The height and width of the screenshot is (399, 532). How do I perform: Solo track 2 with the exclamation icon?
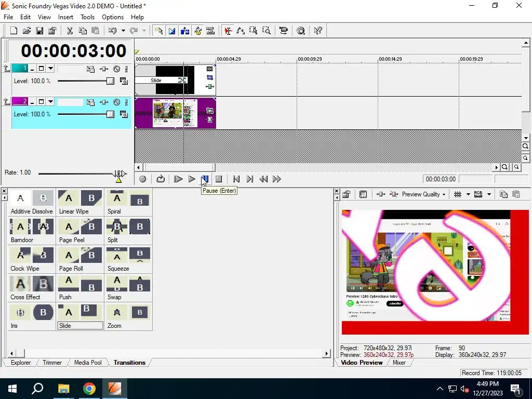click(x=126, y=102)
